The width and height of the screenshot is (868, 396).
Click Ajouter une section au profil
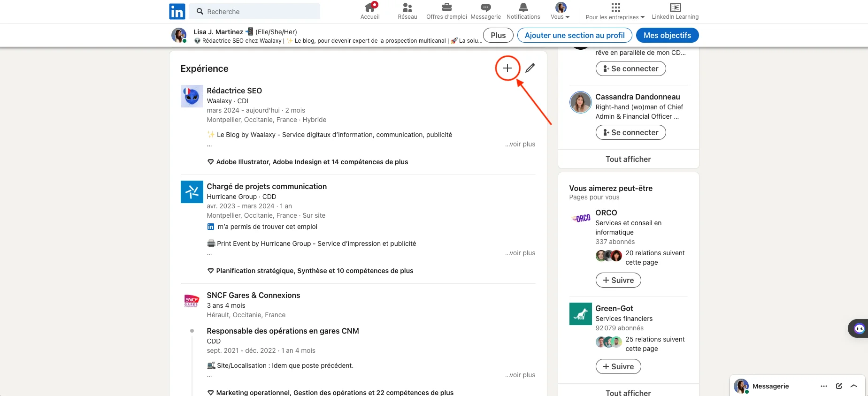(x=575, y=35)
